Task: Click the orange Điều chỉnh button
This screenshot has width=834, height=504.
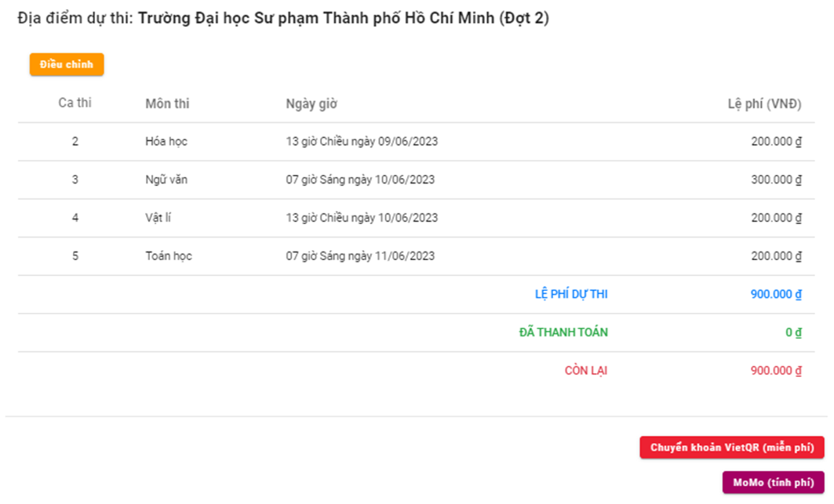Action: point(67,64)
